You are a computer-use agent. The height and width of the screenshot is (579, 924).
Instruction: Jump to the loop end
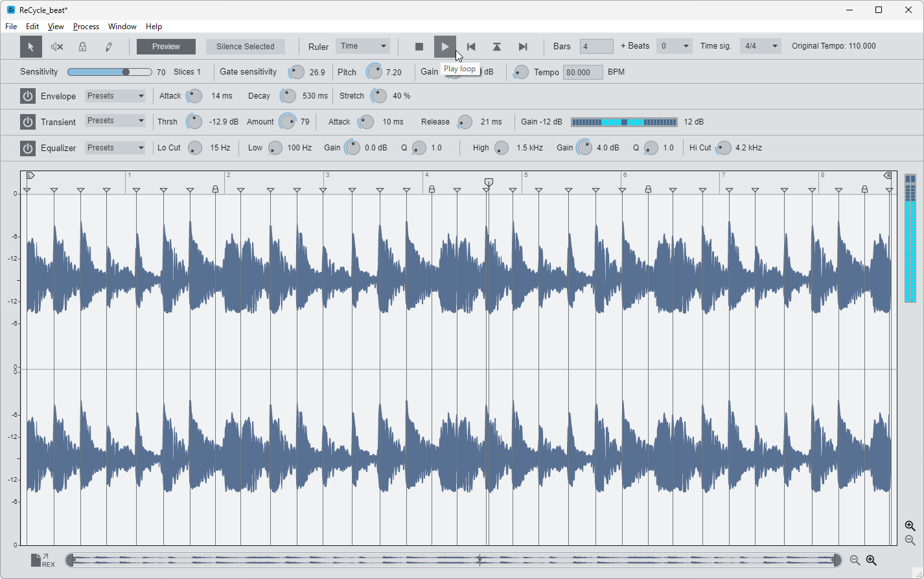pyautogui.click(x=523, y=47)
